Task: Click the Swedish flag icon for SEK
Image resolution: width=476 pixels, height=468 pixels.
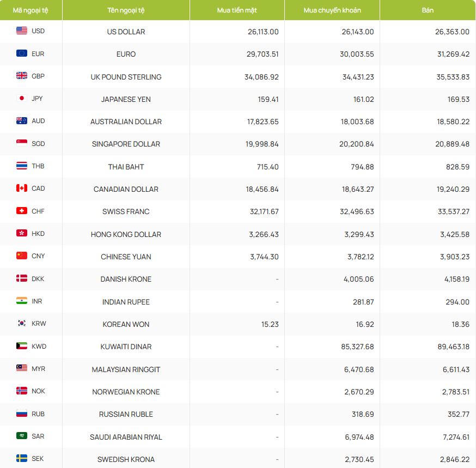Action: click(22, 459)
